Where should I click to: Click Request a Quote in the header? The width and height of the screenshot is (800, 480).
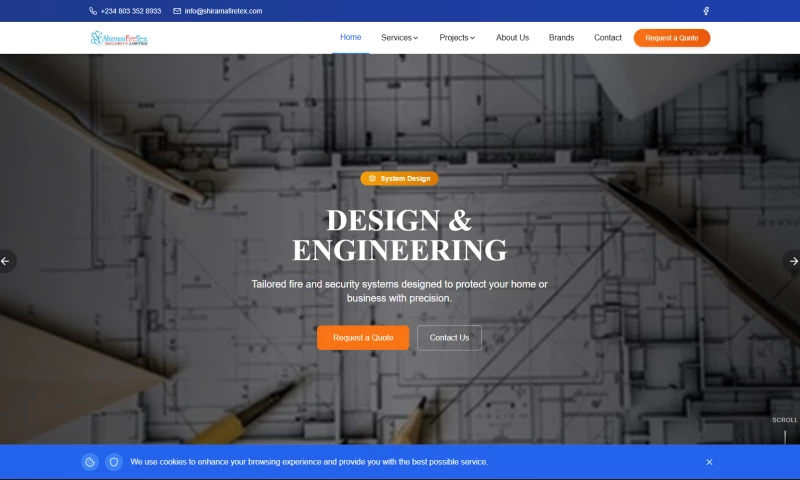coord(671,38)
